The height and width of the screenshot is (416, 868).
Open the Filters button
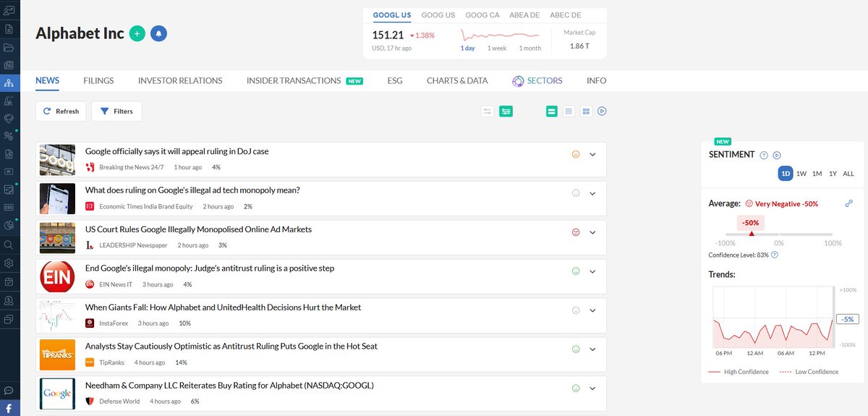click(116, 111)
